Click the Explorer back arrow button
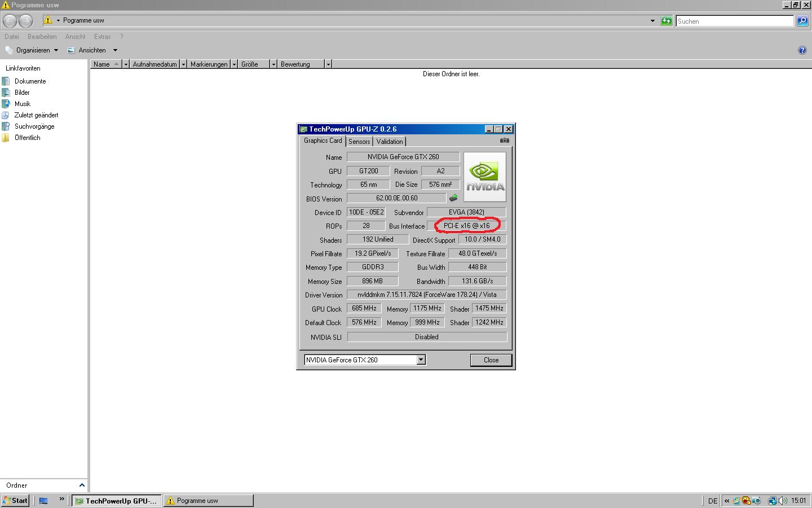 point(10,21)
